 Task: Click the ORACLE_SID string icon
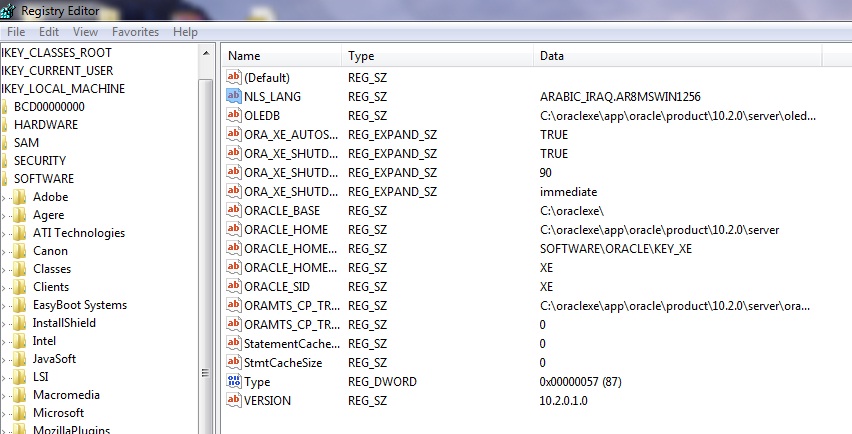234,287
